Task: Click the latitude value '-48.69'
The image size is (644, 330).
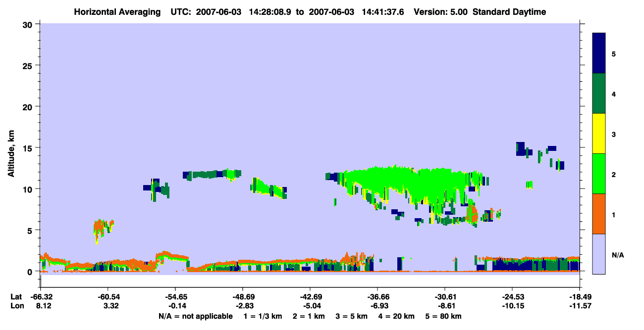Action: [243, 297]
